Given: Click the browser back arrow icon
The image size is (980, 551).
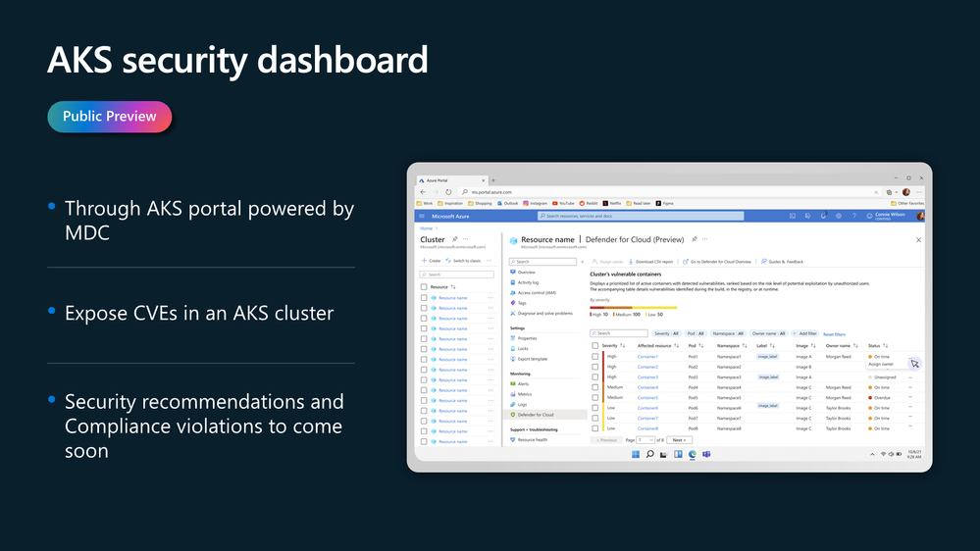Looking at the screenshot, I should point(423,192).
